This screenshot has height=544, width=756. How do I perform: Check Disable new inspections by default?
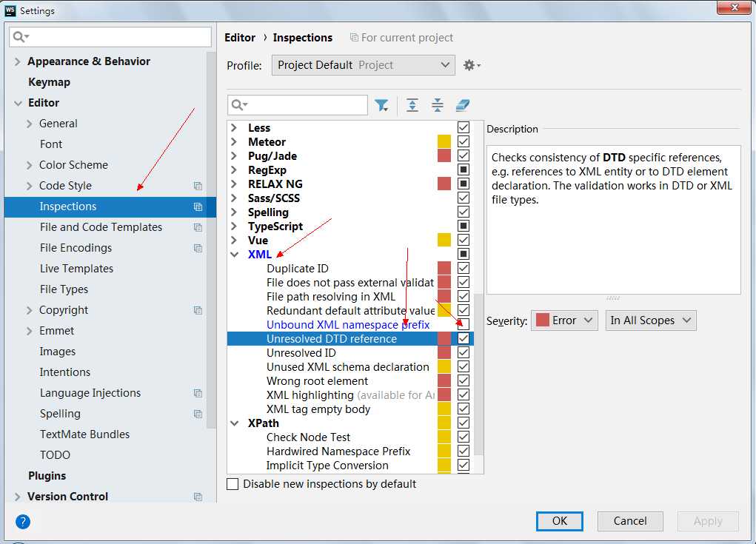[x=233, y=484]
